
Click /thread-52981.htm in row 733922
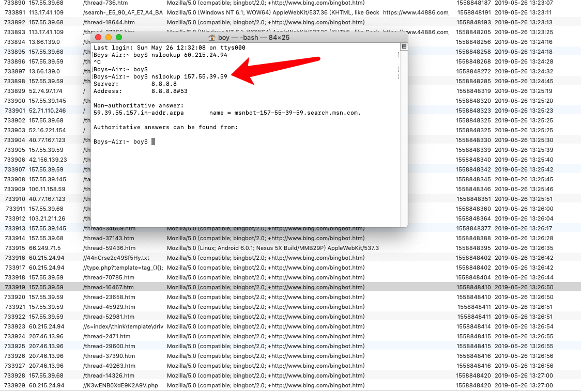(109, 317)
